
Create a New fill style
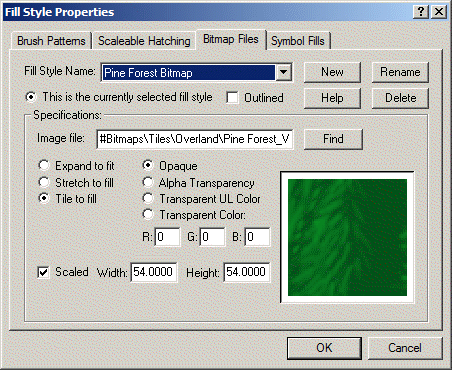coord(332,72)
